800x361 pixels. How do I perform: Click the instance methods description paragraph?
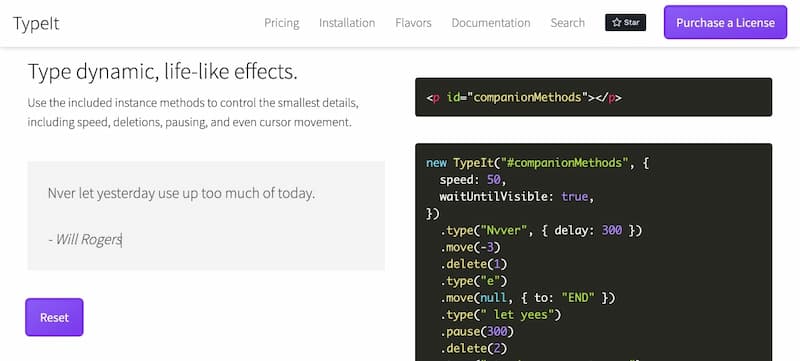[x=193, y=113]
